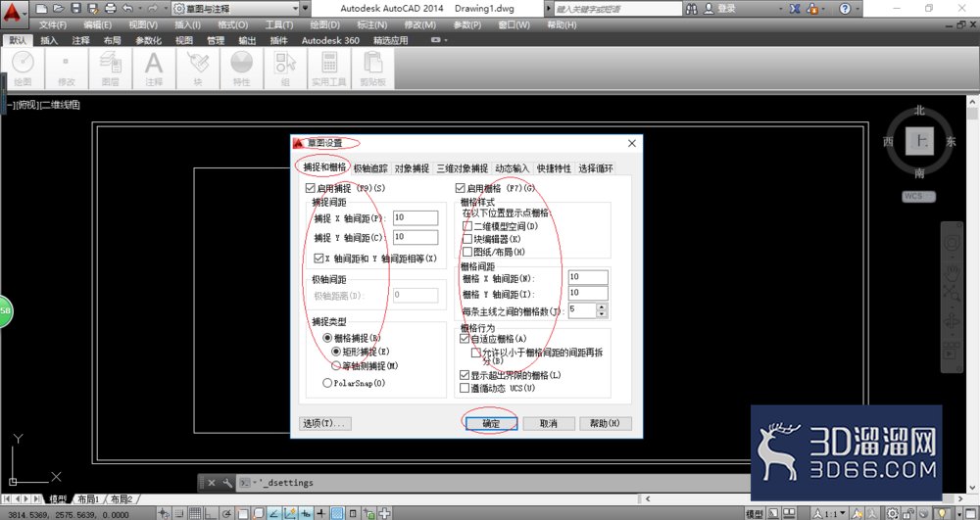980x520 pixels.
Task: Switch to the 对象捕捉 tab
Action: coord(412,168)
